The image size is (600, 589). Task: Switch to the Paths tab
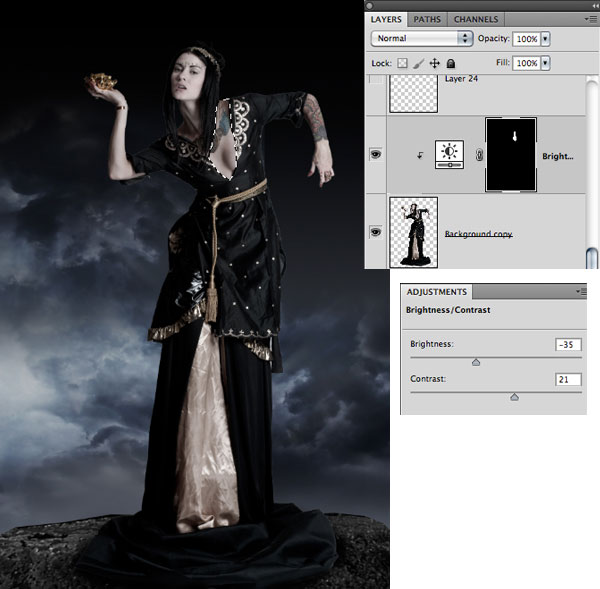click(x=425, y=19)
